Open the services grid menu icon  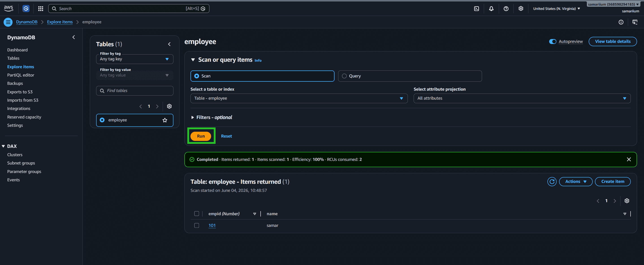(41, 9)
